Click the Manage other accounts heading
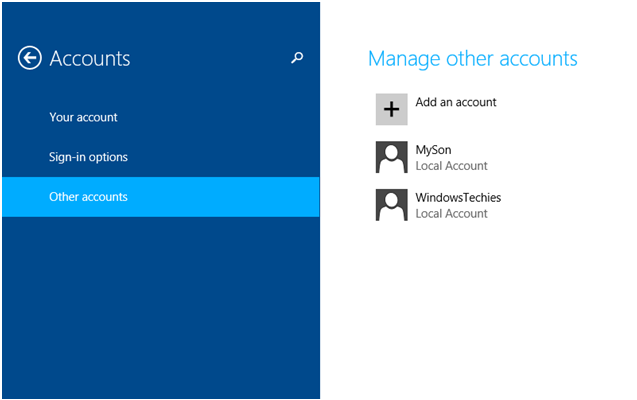The height and width of the screenshot is (400, 637). coord(472,58)
